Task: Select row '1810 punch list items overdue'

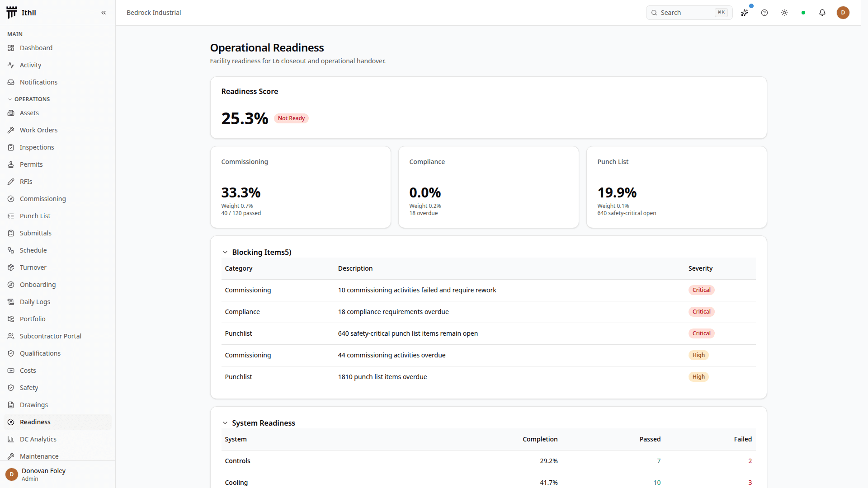Action: pos(489,377)
